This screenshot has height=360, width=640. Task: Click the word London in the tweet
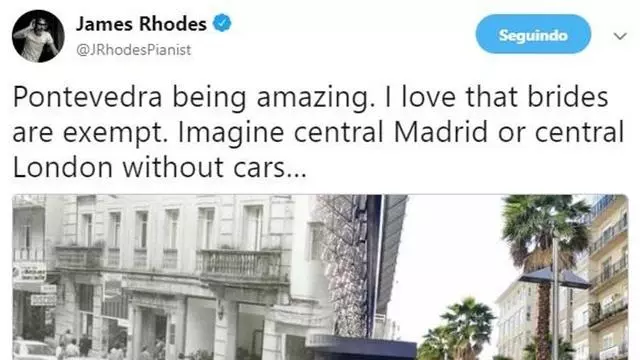pyautogui.click(x=62, y=168)
